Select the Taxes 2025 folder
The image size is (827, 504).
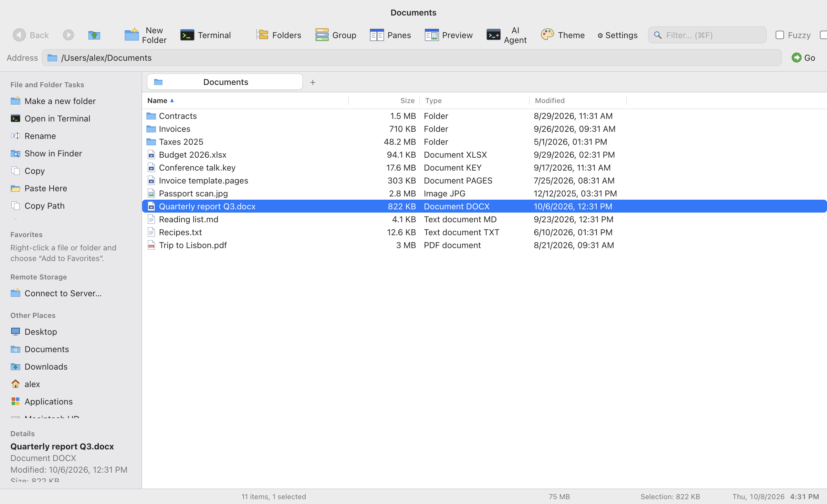[x=484, y=142]
